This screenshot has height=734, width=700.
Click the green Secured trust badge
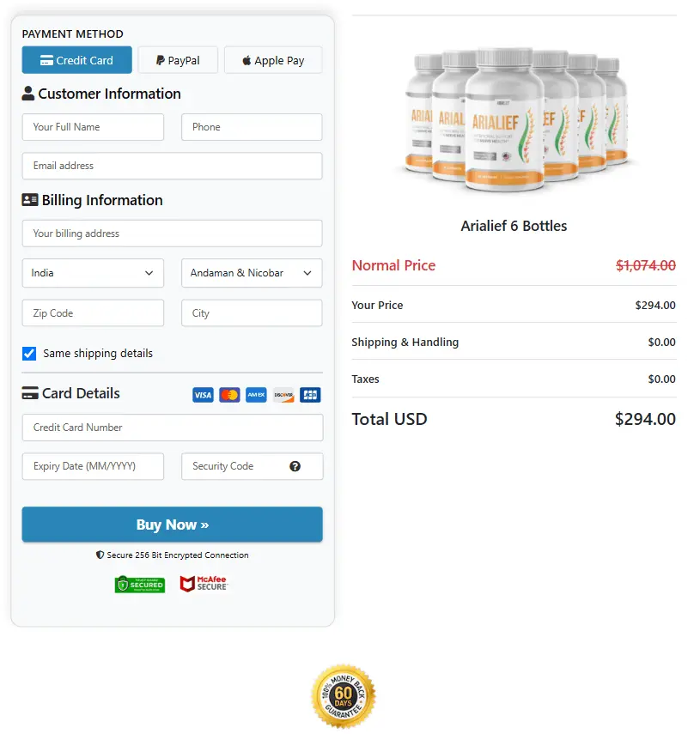point(140,585)
